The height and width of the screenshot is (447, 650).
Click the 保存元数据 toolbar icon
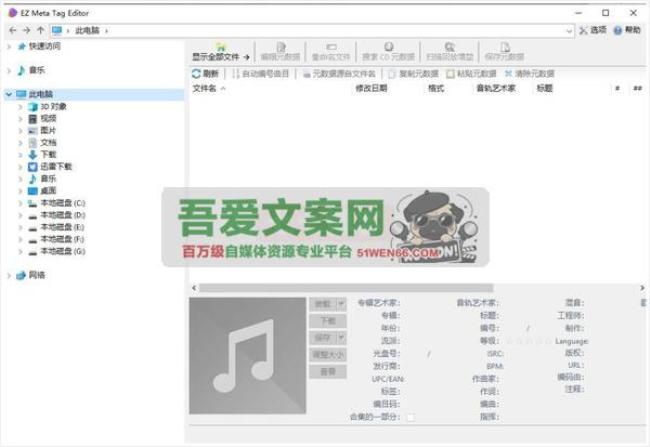pyautogui.click(x=504, y=52)
